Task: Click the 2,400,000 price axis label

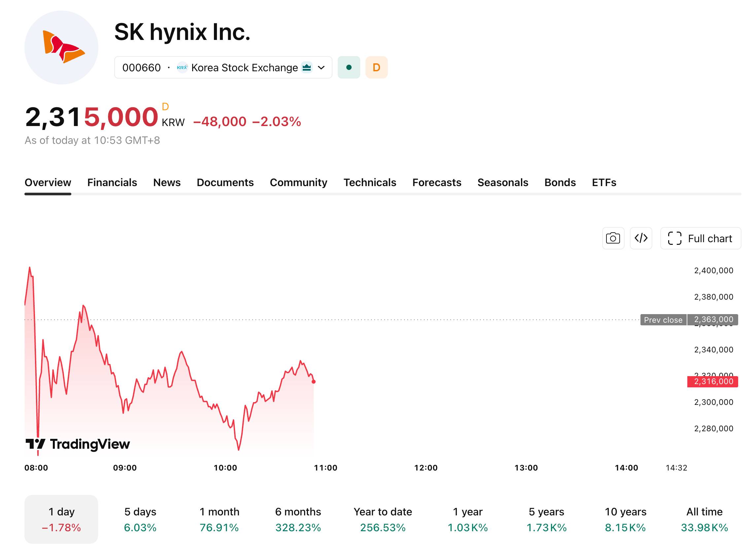Action: click(714, 271)
